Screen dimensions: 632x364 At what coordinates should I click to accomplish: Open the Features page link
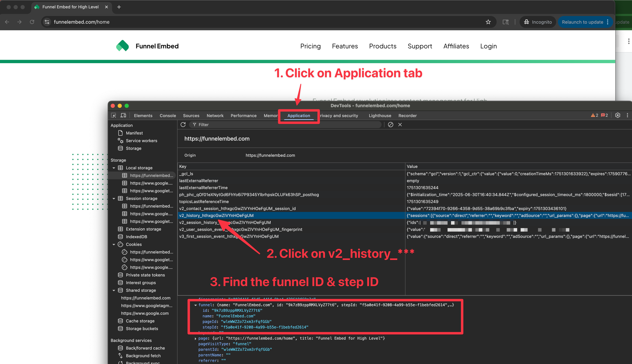click(x=345, y=46)
